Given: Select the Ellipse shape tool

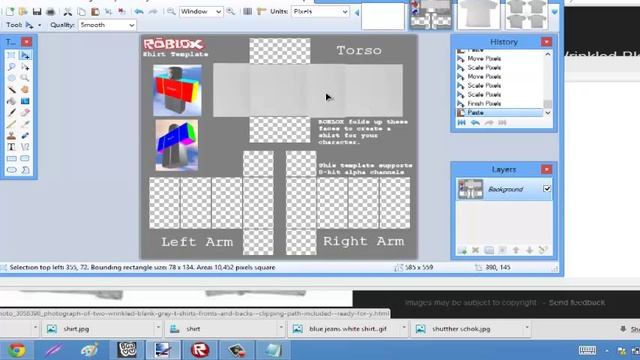Looking at the screenshot, I should (11, 169).
